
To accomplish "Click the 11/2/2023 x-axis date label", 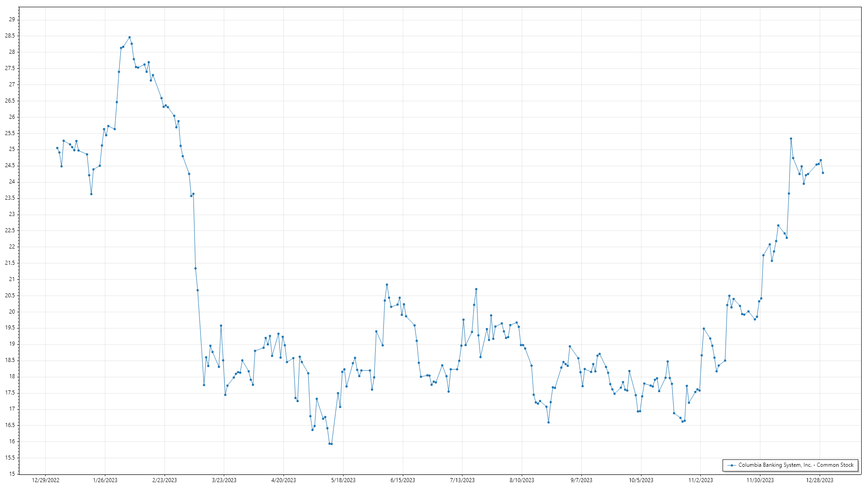I will click(x=700, y=480).
